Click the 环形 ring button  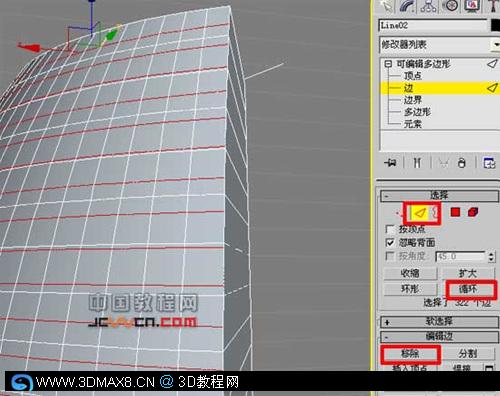click(x=410, y=289)
